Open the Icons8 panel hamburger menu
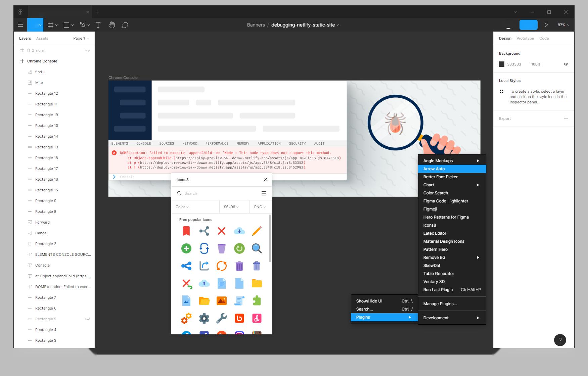This screenshot has height=376, width=588. (x=264, y=193)
